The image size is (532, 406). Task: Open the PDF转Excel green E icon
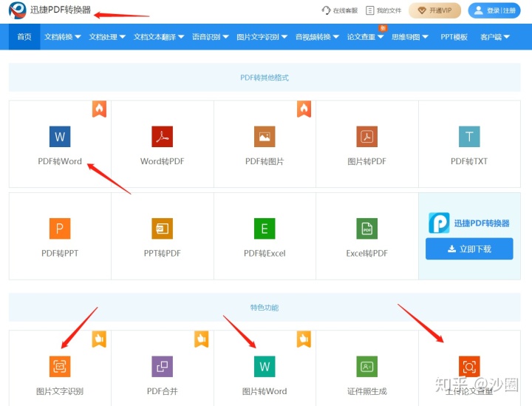[x=265, y=229]
